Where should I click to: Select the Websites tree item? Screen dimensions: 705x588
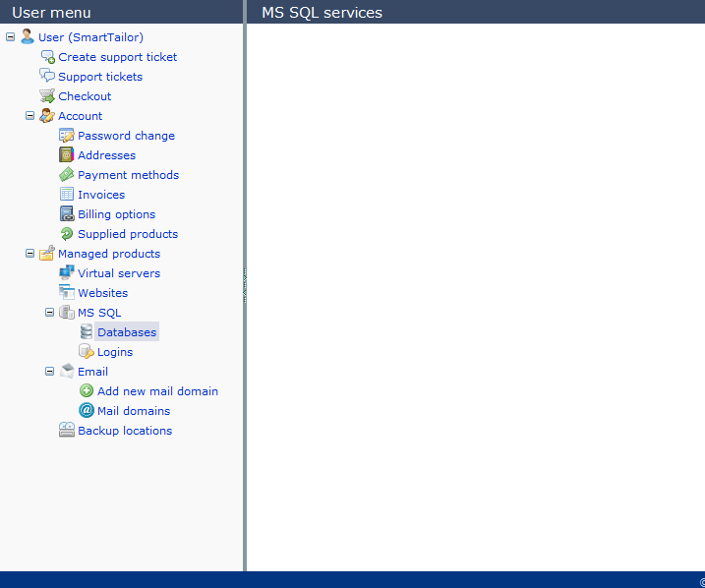coord(102,293)
